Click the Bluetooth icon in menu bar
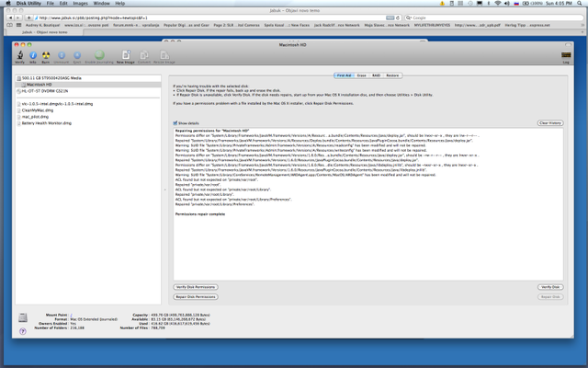 [489, 3]
